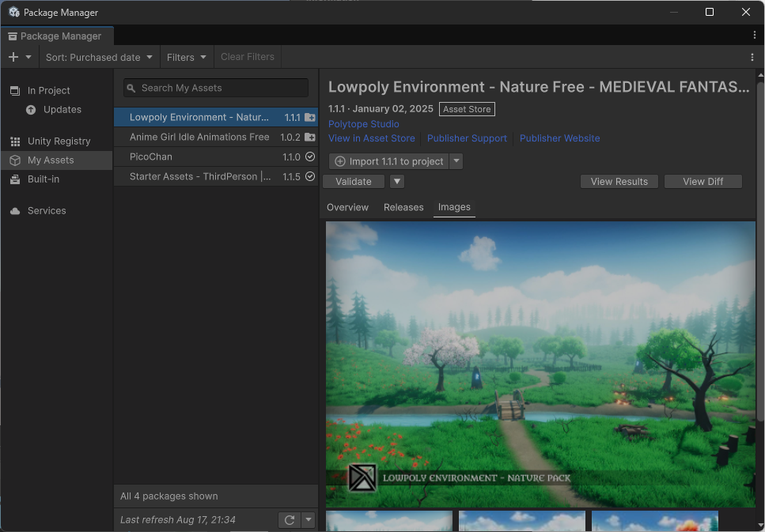The image size is (765, 532).
Task: Click the View Results button
Action: click(619, 182)
